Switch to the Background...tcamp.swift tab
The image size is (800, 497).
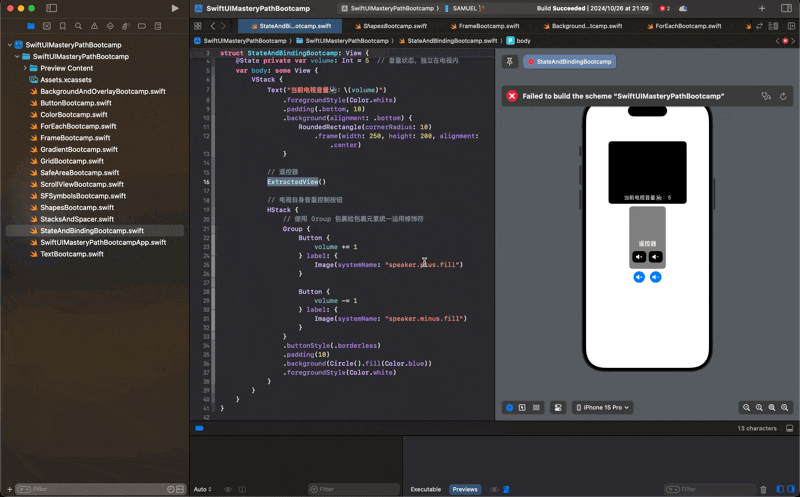(x=583, y=26)
